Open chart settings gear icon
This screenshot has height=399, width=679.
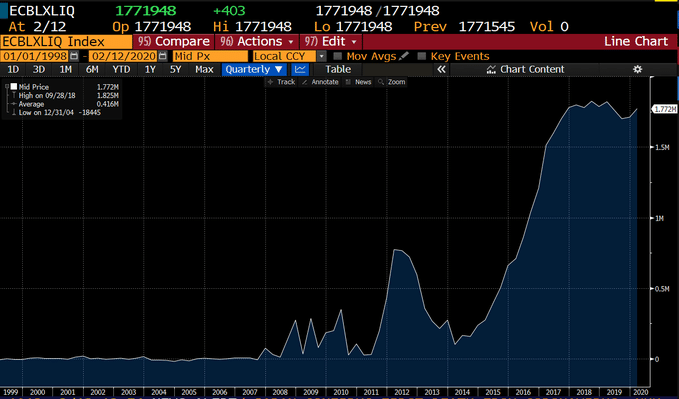tap(637, 69)
